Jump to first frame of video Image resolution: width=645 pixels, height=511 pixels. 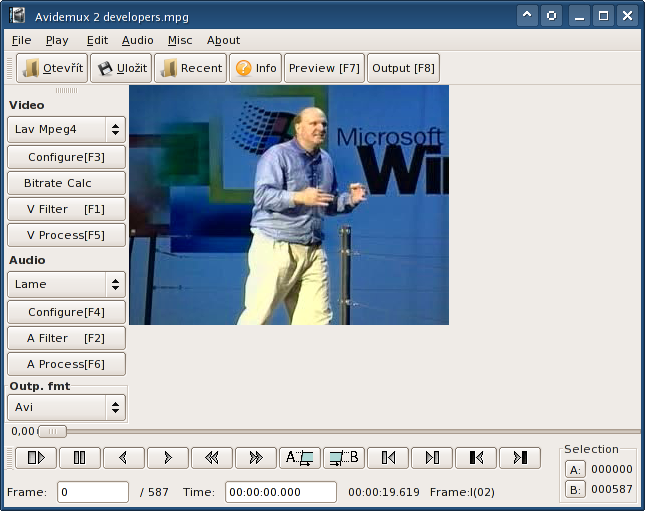[476, 458]
